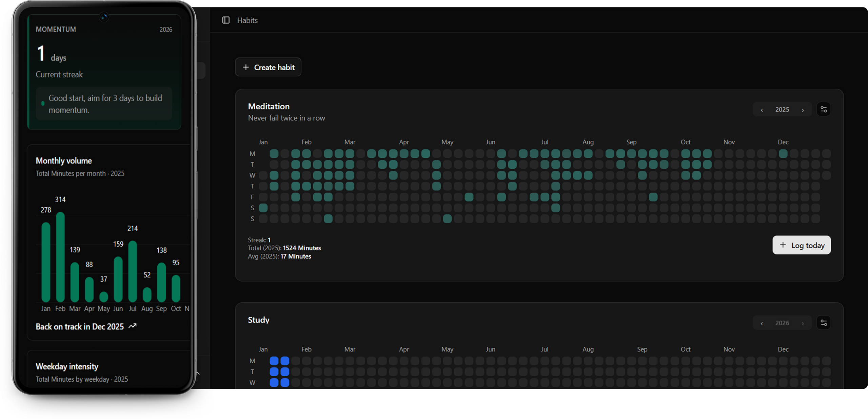This screenshot has height=419, width=868.
Task: Open the Habits breadcrumb title
Action: (247, 20)
